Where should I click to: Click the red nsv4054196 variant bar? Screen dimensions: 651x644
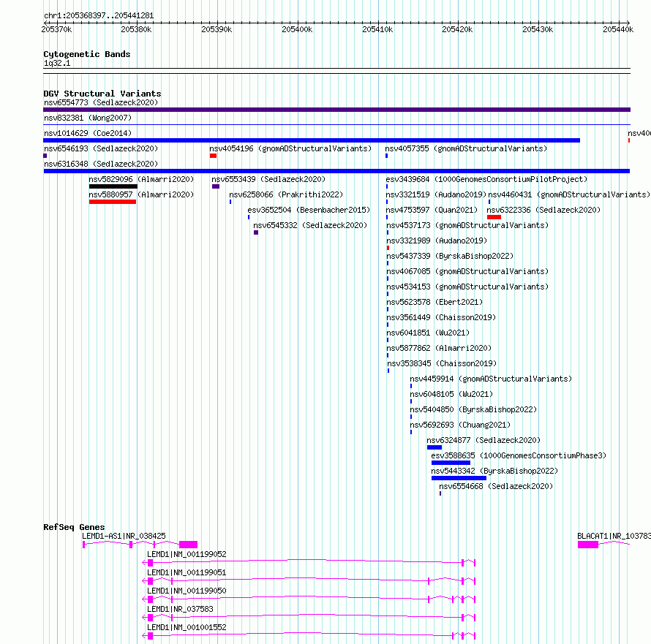point(214,156)
